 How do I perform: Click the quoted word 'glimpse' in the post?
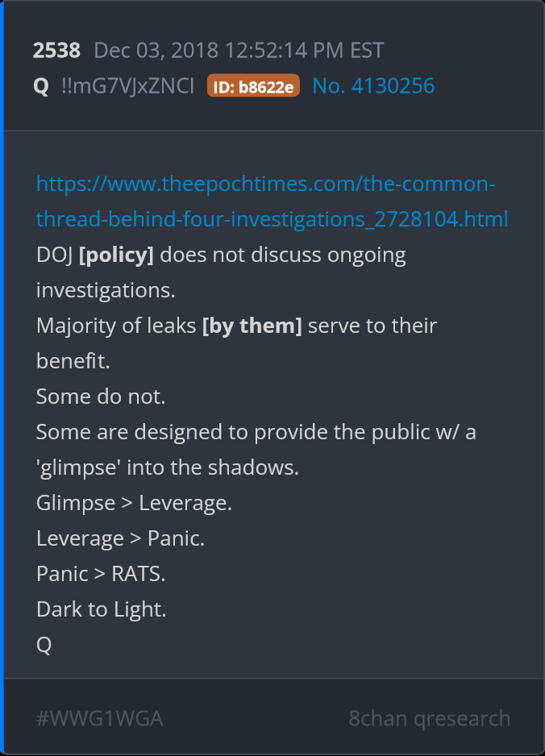coord(74,467)
